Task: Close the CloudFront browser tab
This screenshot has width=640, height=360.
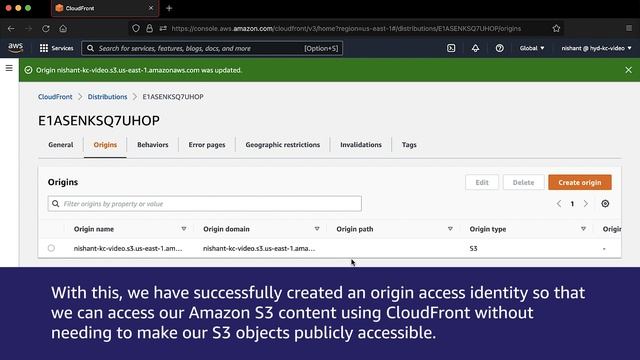Action: point(151,8)
